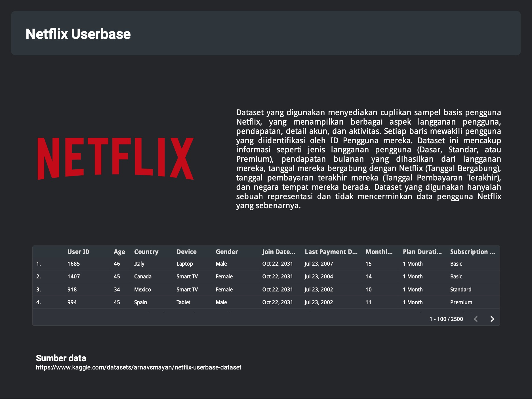532x399 pixels.
Task: Select Monthly Revenue cell 15
Action: pos(369,264)
